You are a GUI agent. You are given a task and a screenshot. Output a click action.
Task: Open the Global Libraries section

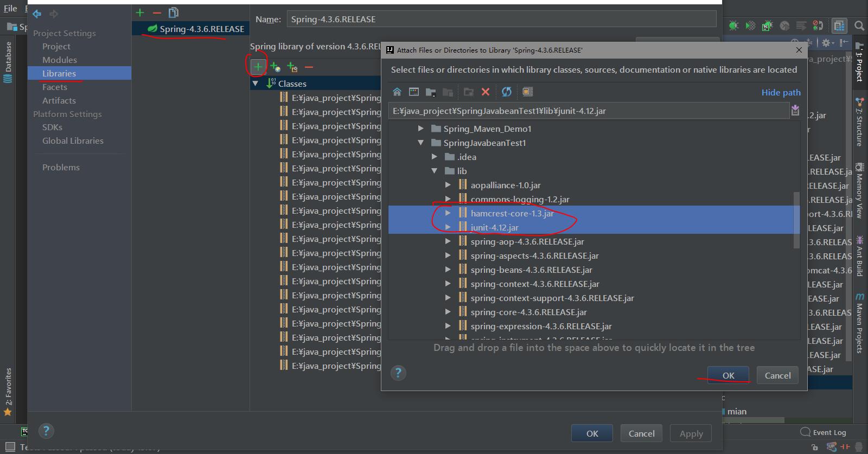tap(73, 140)
